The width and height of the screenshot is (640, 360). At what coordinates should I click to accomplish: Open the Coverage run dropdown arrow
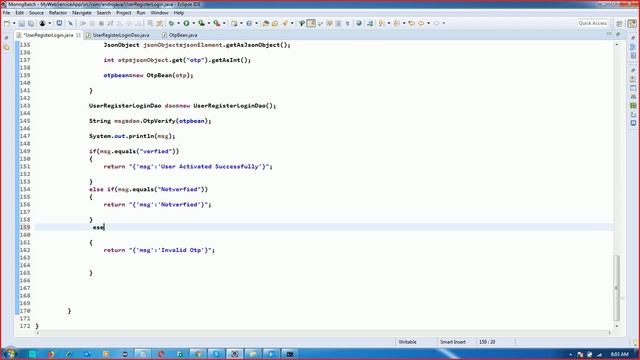pos(209,24)
